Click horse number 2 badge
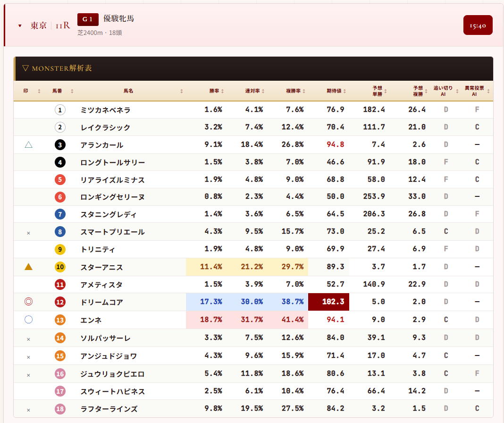Screen dimensions: 504x423 click(x=60, y=127)
